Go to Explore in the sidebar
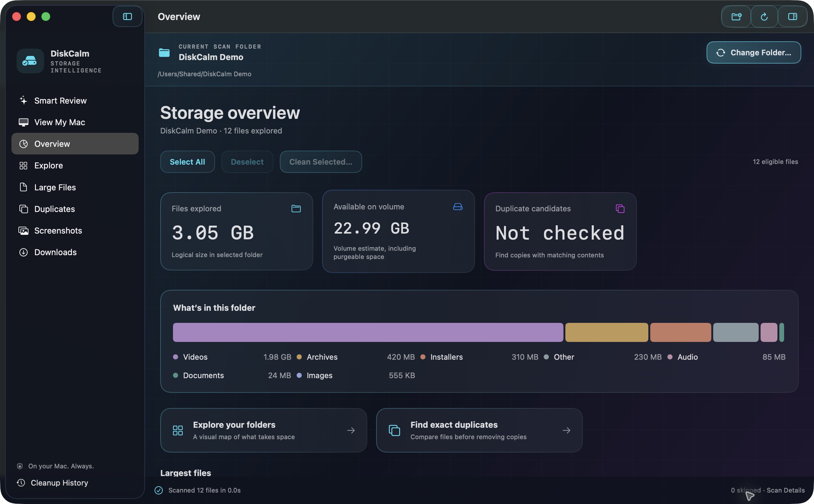 point(75,165)
